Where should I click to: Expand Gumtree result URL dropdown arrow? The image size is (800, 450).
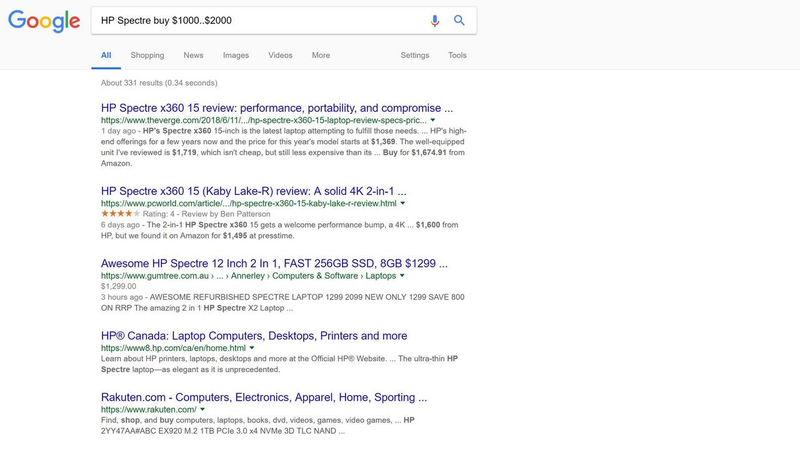tap(402, 276)
